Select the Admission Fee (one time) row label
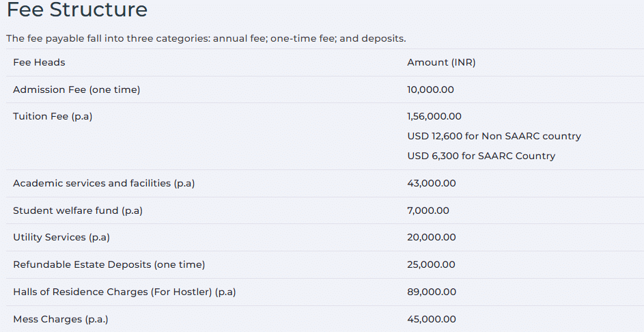The height and width of the screenshot is (332, 644). point(76,89)
